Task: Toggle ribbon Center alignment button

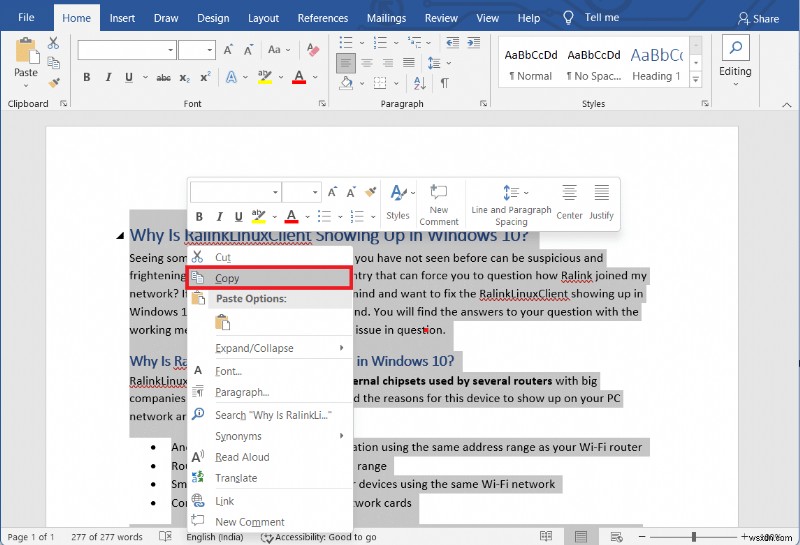Action: (367, 63)
